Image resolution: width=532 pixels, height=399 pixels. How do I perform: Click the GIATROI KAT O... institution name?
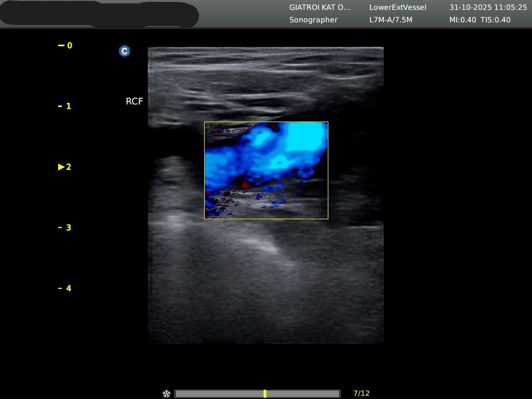click(x=320, y=7)
